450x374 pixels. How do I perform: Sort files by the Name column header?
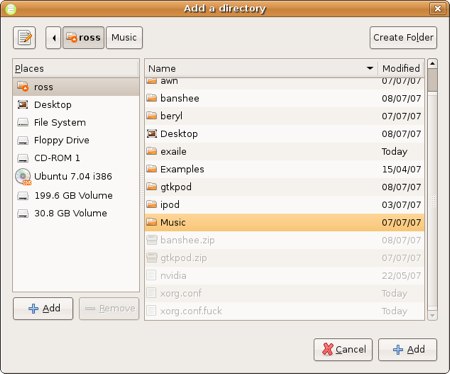pyautogui.click(x=261, y=69)
